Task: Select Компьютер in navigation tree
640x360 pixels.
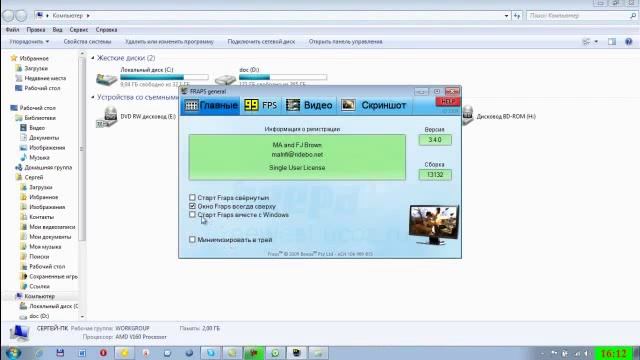Action: point(39,296)
